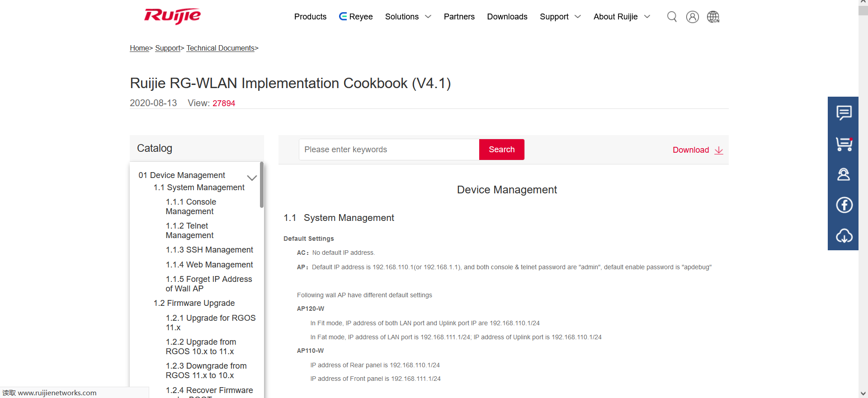Click the Ruijie logo
Viewport: 868px width, 398px height.
tap(172, 16)
